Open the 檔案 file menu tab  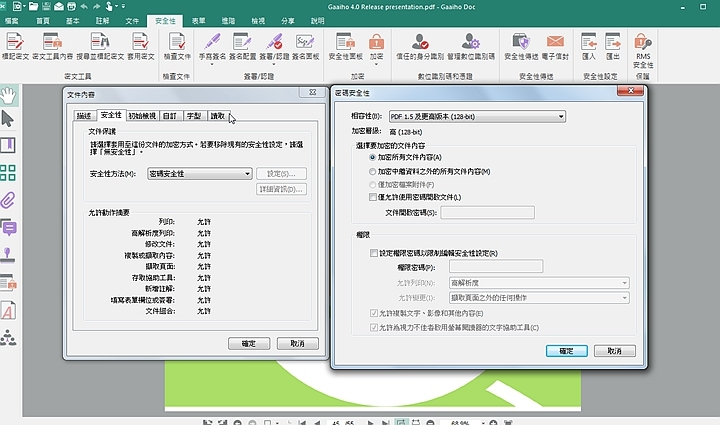click(11, 21)
